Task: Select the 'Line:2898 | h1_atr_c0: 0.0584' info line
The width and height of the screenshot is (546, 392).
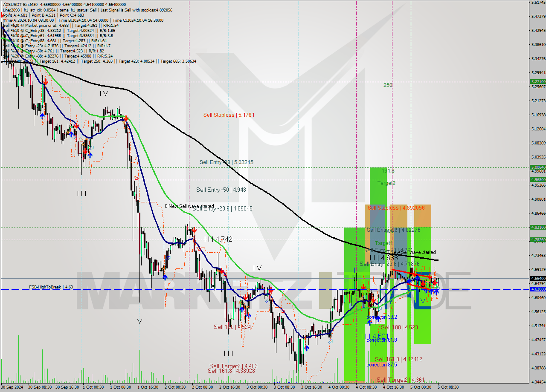Action: (x=87, y=10)
